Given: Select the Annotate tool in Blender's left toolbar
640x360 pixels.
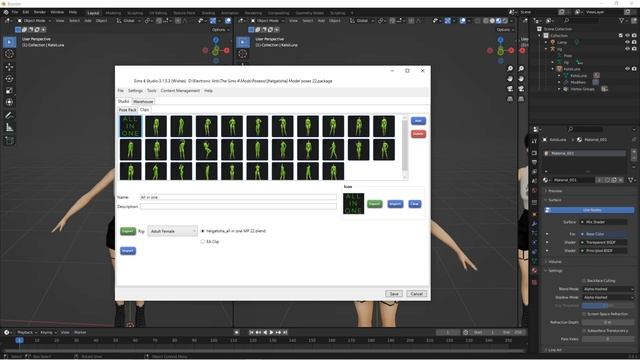Looking at the screenshot, I should 9,116.
